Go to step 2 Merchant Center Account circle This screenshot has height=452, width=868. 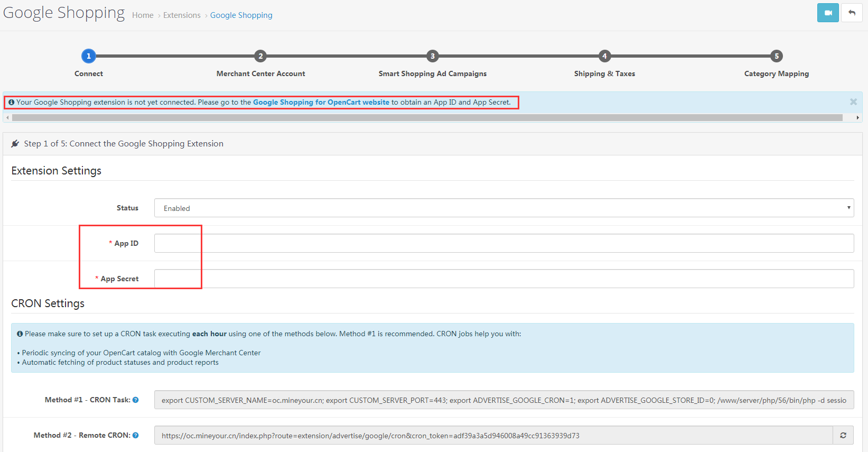coord(260,56)
